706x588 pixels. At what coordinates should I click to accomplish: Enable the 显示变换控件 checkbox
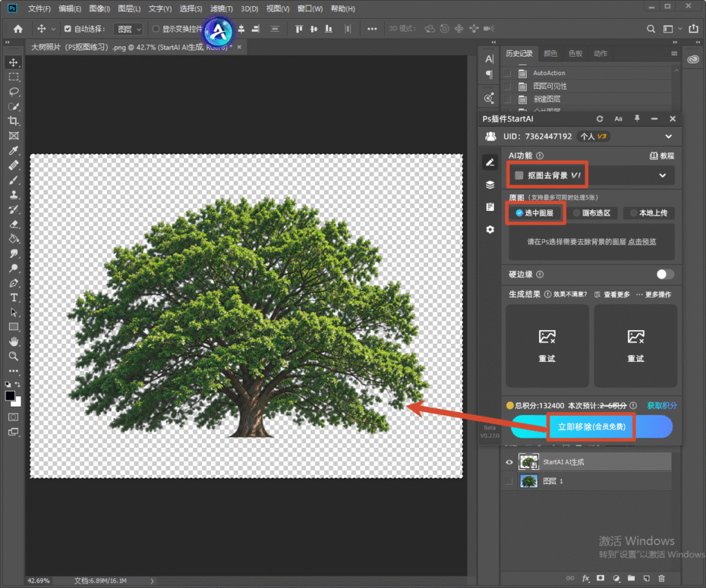[x=156, y=29]
